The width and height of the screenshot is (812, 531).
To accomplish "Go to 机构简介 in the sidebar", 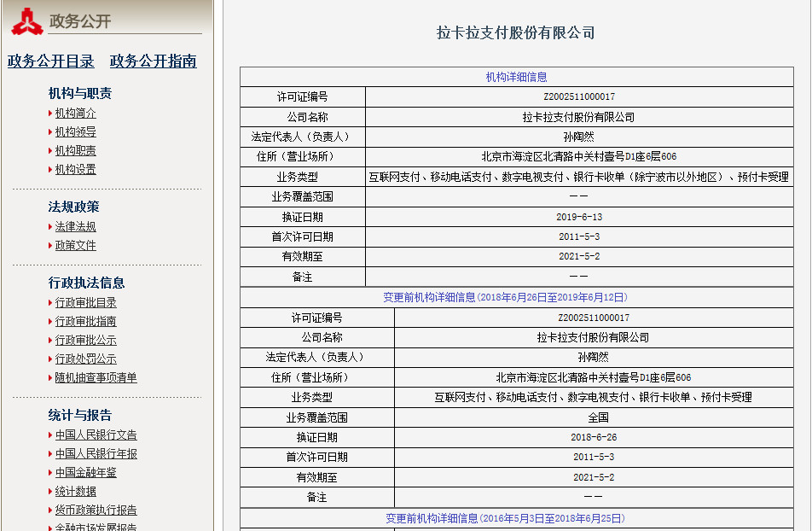I will 75,114.
